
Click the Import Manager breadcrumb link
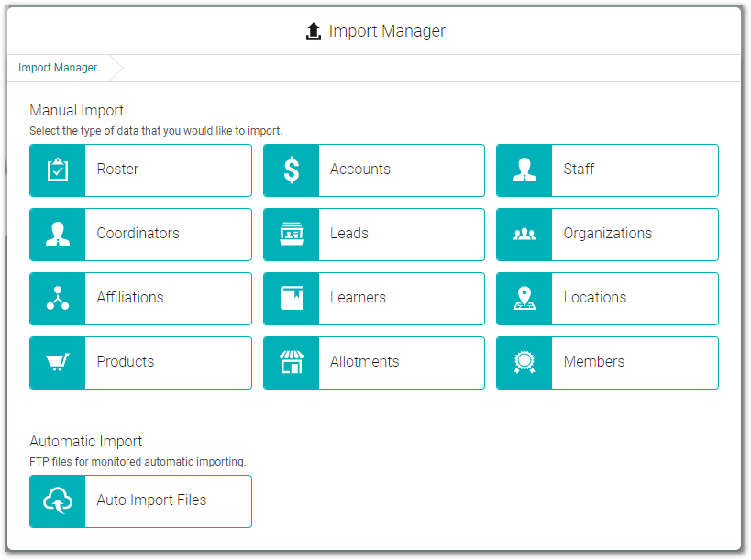(x=58, y=68)
